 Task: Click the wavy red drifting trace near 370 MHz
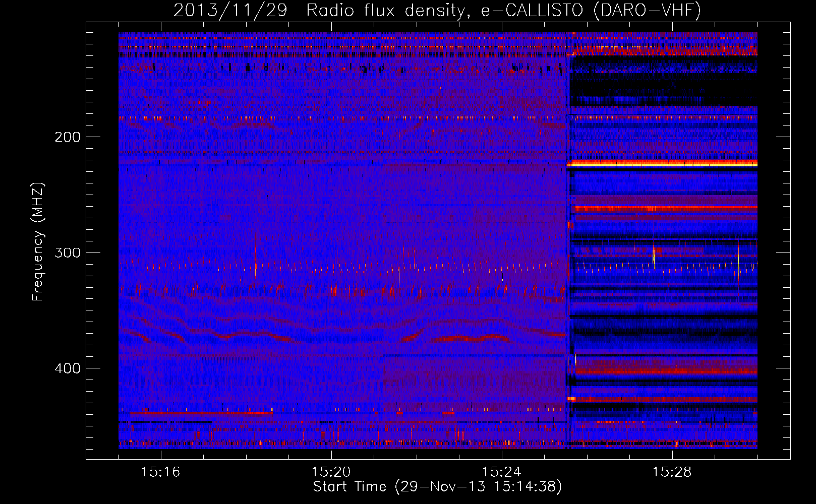coord(343,337)
